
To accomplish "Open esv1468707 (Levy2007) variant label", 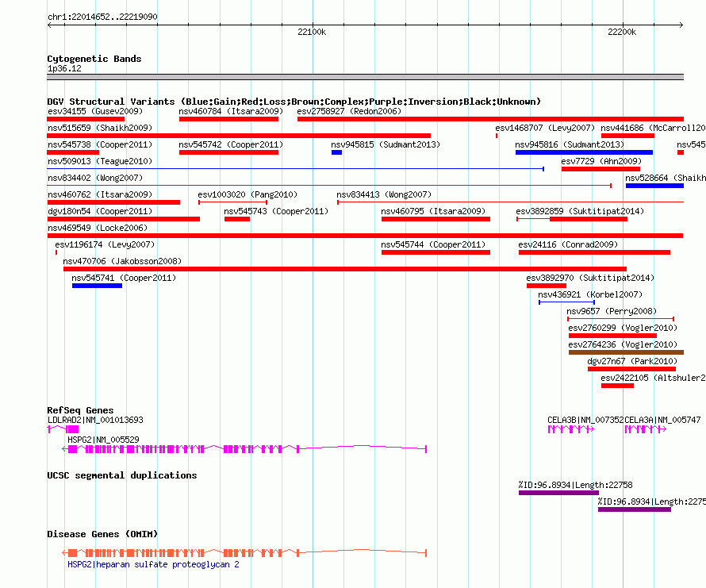I will point(545,128).
